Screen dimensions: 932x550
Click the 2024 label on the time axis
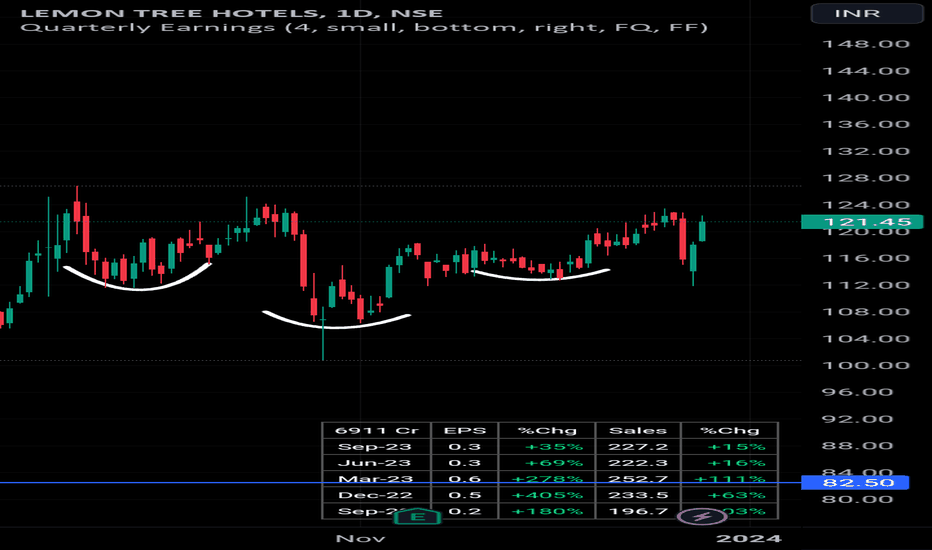pos(748,539)
